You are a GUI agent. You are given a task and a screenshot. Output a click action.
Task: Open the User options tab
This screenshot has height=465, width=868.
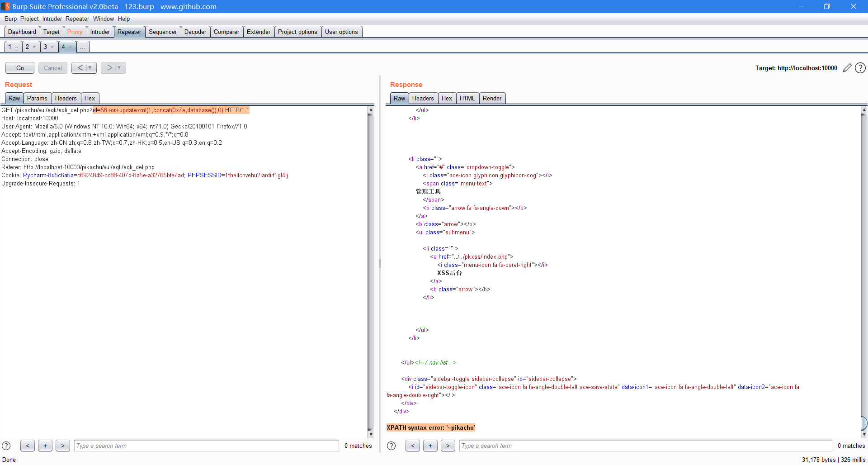[341, 32]
